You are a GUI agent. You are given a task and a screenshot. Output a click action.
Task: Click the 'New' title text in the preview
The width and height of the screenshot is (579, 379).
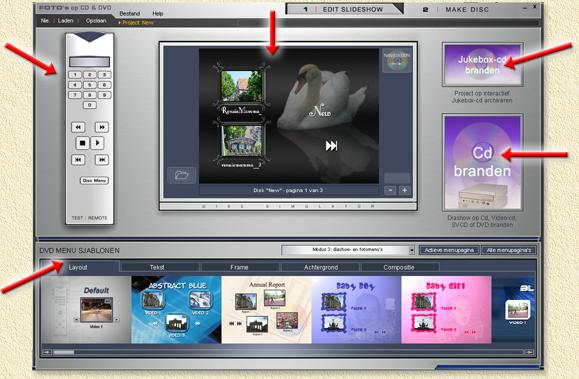[320, 111]
